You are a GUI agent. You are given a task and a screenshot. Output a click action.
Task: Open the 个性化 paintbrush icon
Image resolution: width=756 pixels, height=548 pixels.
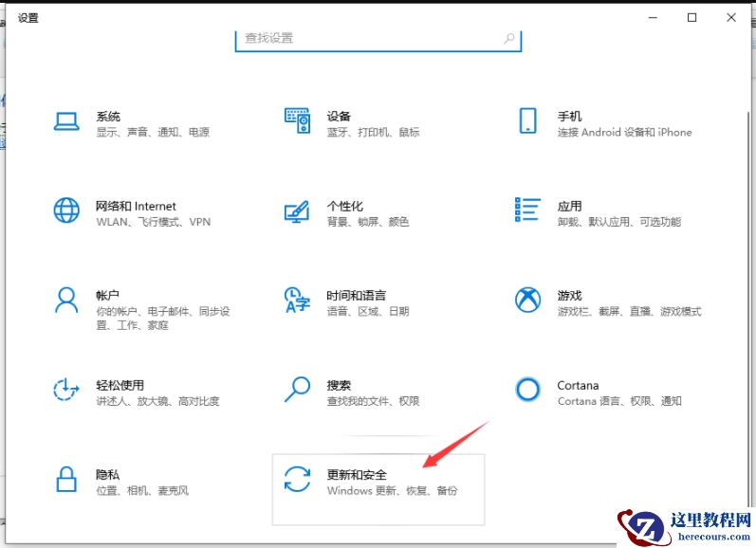(x=297, y=211)
